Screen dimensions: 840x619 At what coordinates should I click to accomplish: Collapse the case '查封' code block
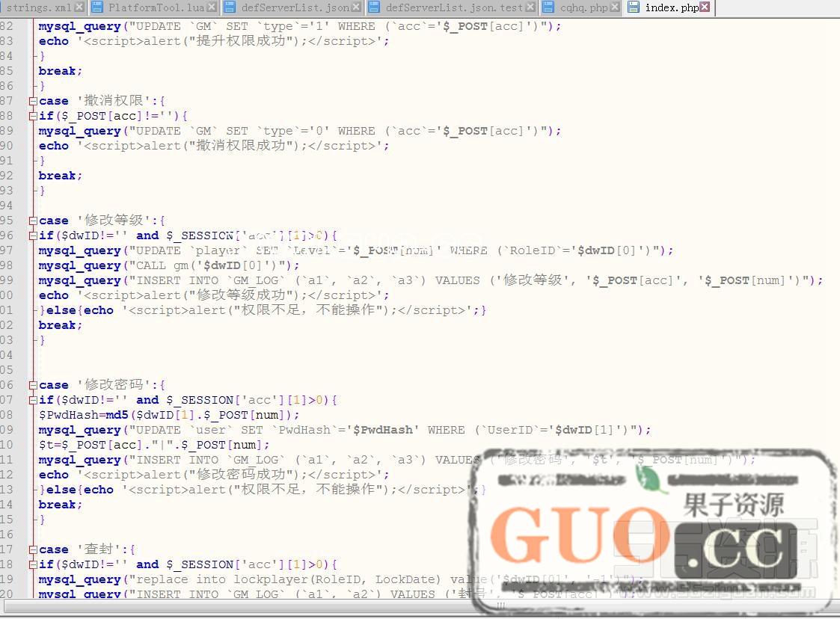coord(32,549)
